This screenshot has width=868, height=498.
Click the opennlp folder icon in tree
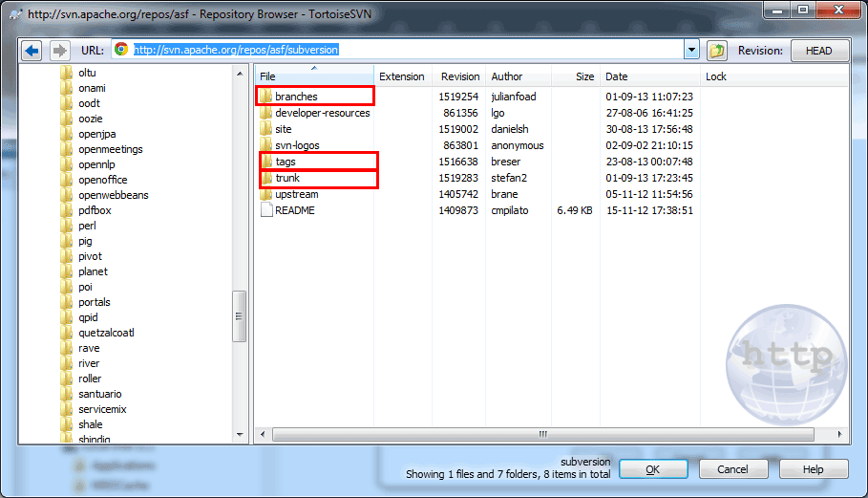coord(67,164)
